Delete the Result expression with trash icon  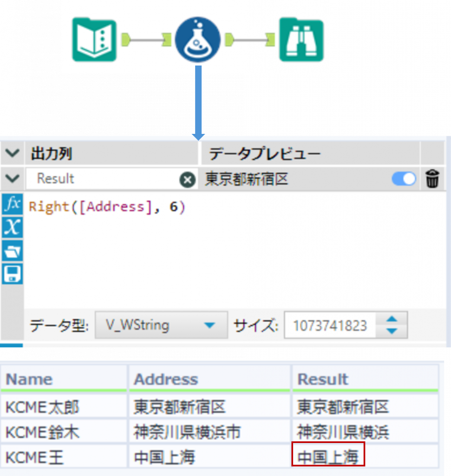point(432,179)
